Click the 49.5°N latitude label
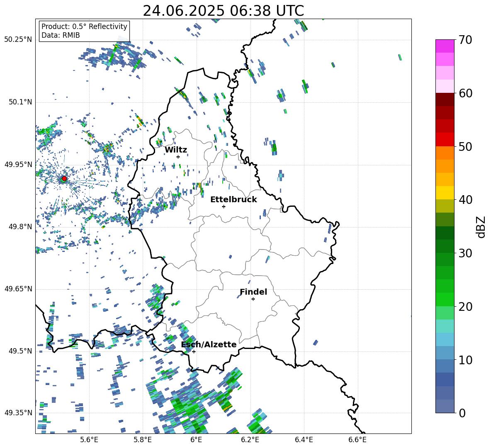The image size is (491, 448). (20, 351)
